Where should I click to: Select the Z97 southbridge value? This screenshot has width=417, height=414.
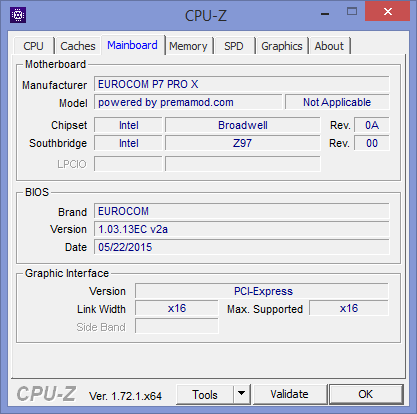243,143
